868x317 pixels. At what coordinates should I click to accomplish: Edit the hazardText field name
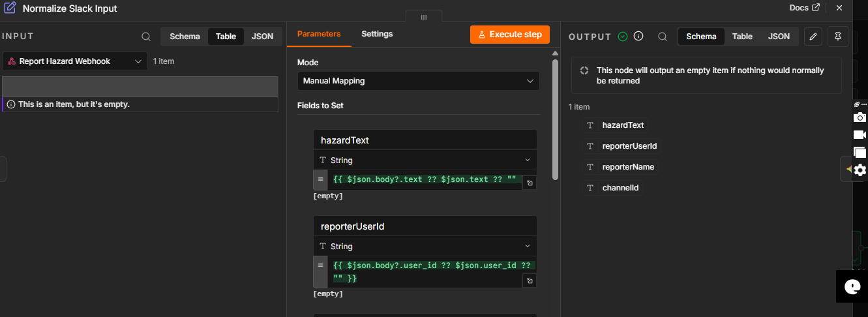(x=425, y=140)
